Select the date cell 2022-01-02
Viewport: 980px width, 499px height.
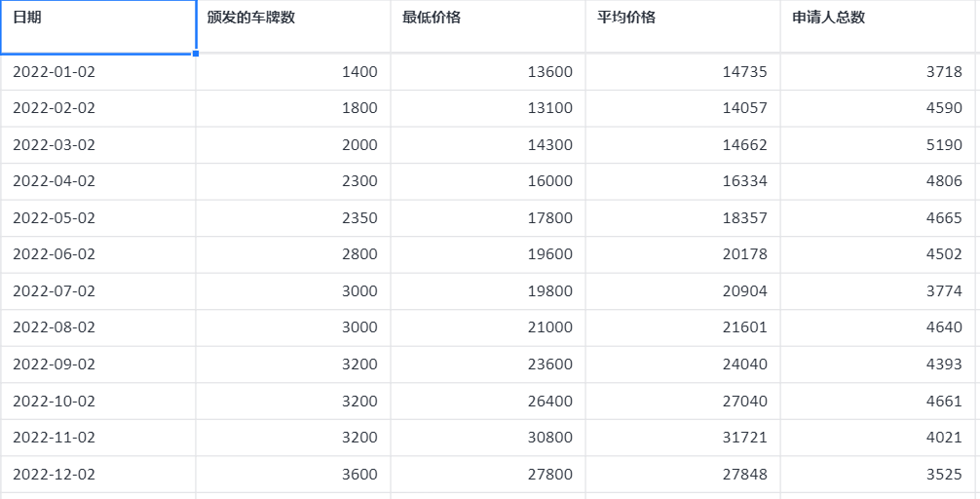click(97, 72)
